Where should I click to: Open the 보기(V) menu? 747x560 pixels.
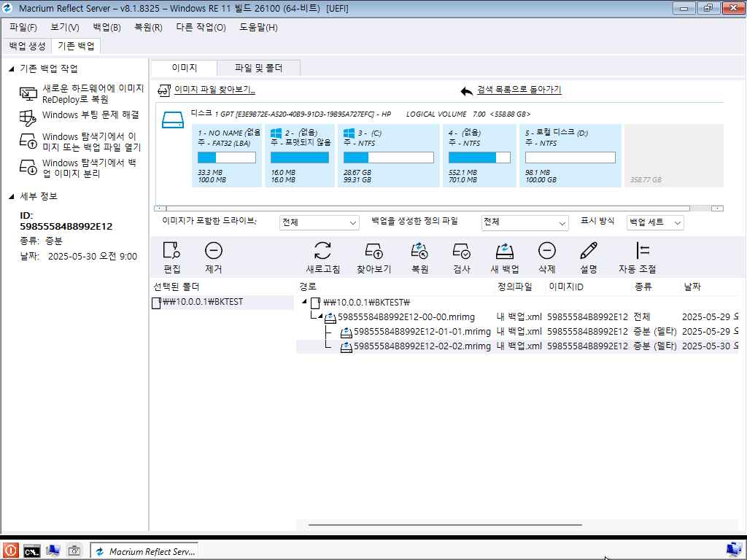coord(65,28)
